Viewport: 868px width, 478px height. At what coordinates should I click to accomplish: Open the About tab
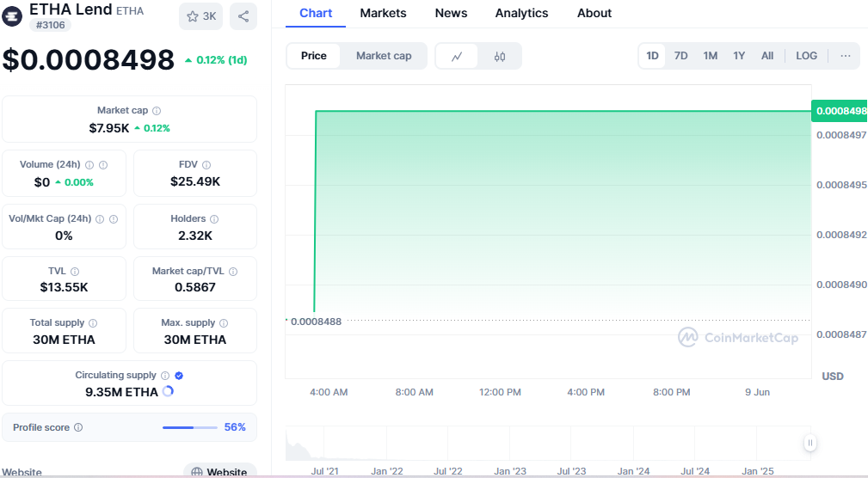pyautogui.click(x=594, y=13)
